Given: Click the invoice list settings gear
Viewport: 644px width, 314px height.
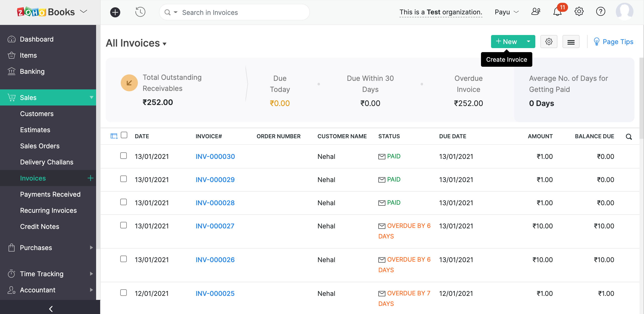Looking at the screenshot, I should (549, 42).
